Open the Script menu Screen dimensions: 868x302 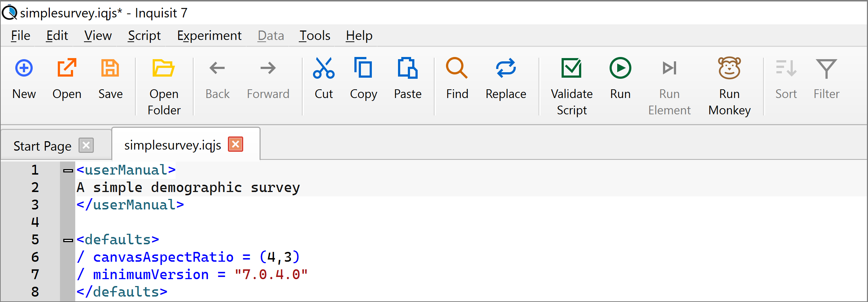click(x=144, y=36)
